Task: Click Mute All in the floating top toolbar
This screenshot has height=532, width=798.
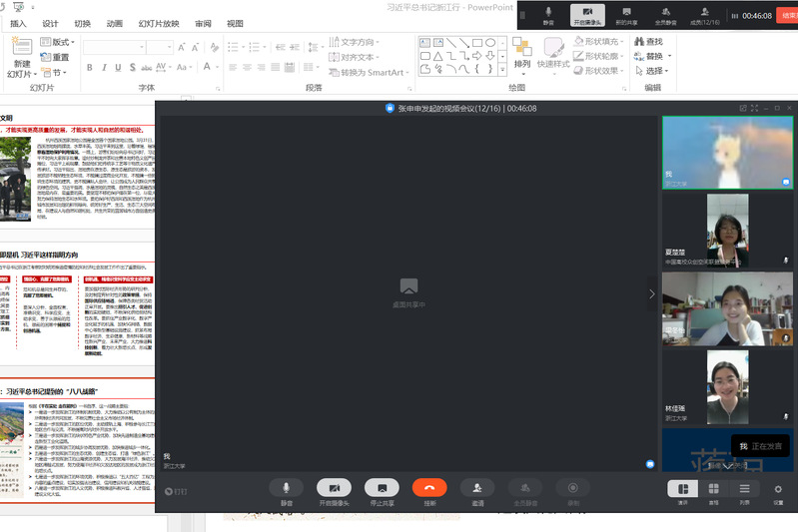Action: (666, 15)
